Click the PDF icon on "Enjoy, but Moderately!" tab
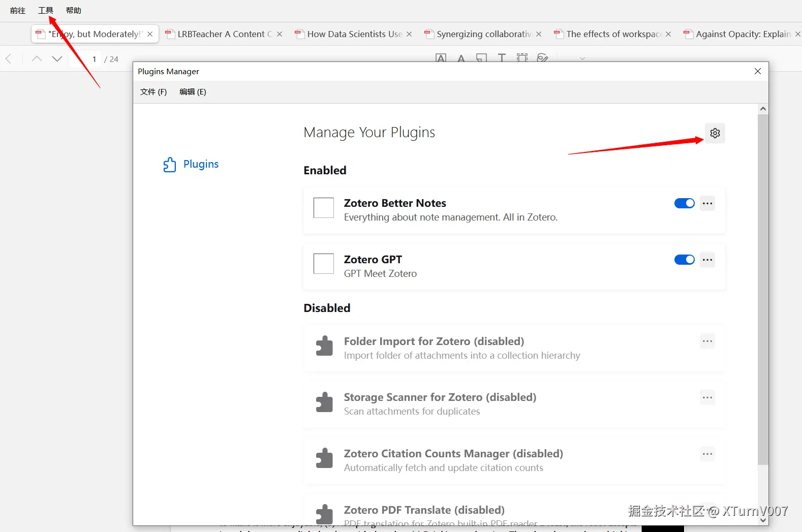The image size is (802, 532). pos(41,34)
